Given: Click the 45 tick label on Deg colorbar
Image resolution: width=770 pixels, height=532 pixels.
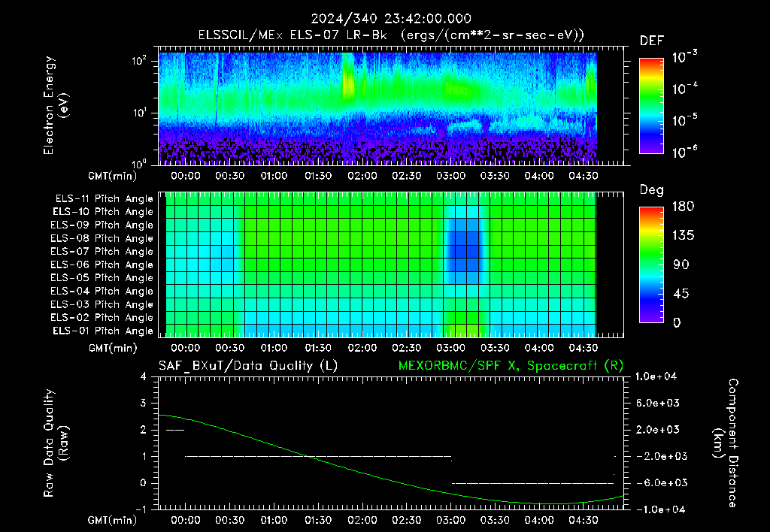Looking at the screenshot, I should pos(681,294).
